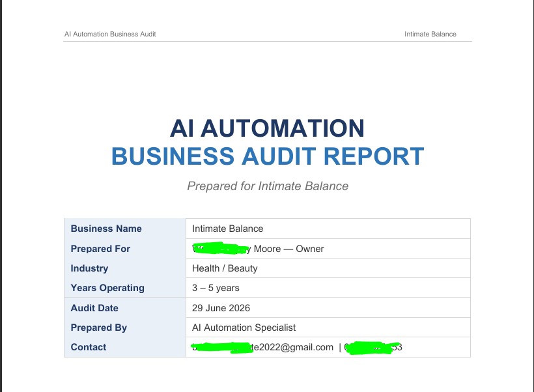Click the 'AI Automation Specialist' value cell
The height and width of the screenshot is (392, 534).
pos(328,328)
